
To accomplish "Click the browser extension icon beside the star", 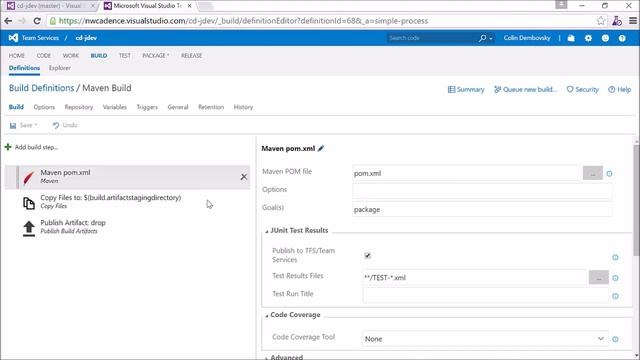I will click(617, 21).
